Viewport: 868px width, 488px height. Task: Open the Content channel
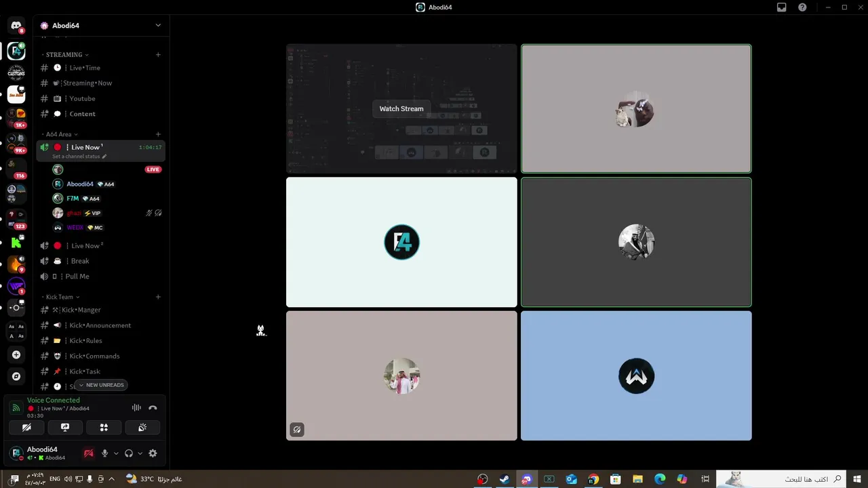pyautogui.click(x=101, y=114)
